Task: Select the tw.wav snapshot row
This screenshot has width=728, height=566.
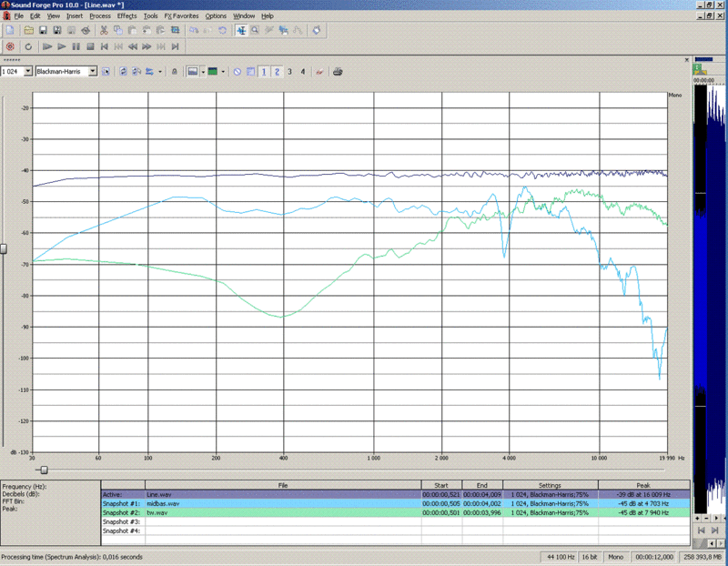Action: pyautogui.click(x=282, y=512)
